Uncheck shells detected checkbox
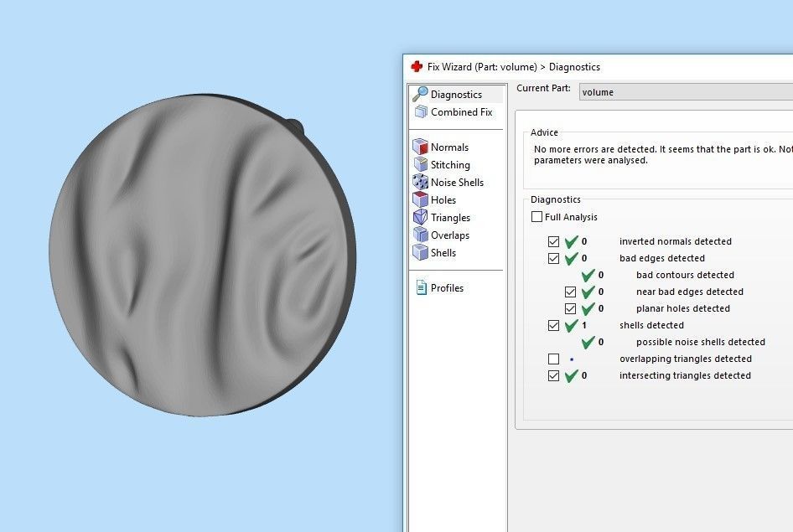This screenshot has width=793, height=532. tap(553, 325)
